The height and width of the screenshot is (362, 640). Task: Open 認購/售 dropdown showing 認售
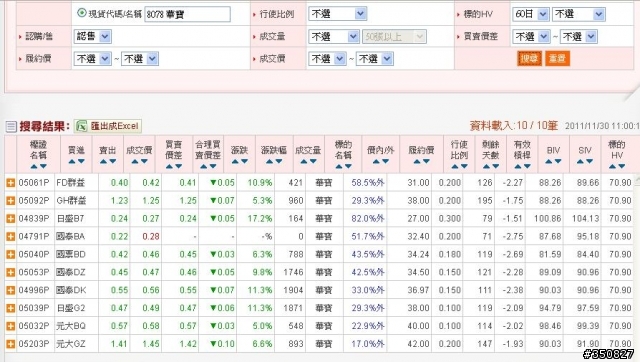pos(93,36)
